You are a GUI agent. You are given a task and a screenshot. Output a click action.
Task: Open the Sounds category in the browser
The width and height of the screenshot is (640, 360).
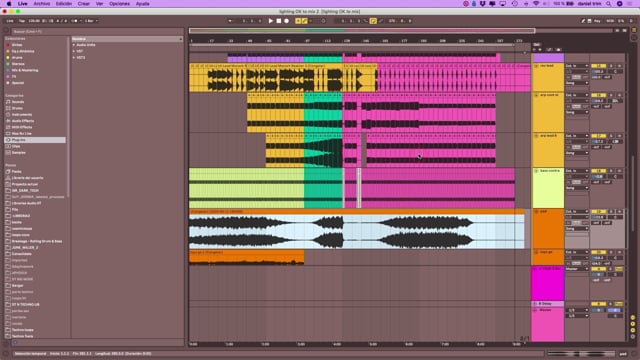pyautogui.click(x=18, y=102)
